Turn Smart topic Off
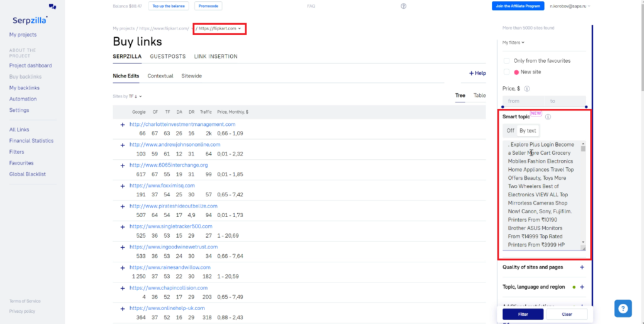 click(x=510, y=131)
